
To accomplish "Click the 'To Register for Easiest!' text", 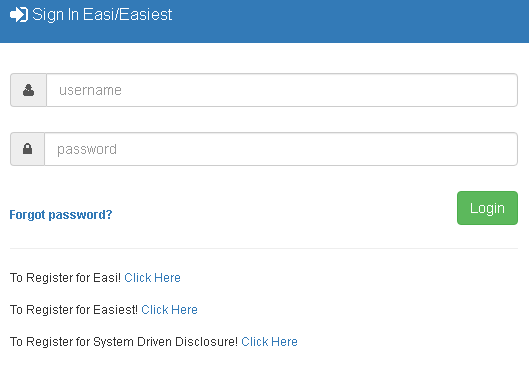I will (x=74, y=310).
